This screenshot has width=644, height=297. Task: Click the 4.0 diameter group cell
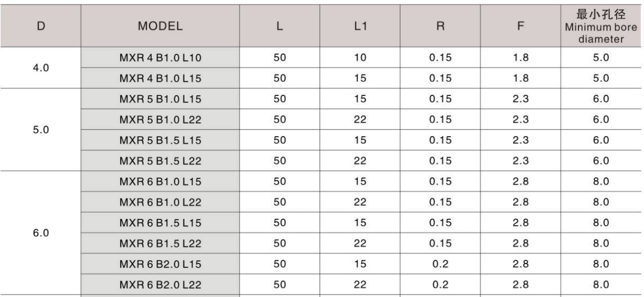(41, 68)
